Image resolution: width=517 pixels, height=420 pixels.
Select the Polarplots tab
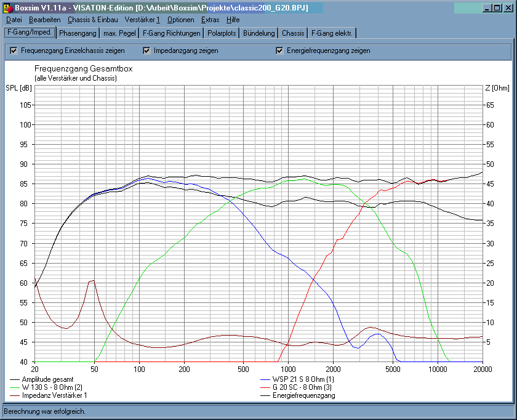tap(222, 33)
